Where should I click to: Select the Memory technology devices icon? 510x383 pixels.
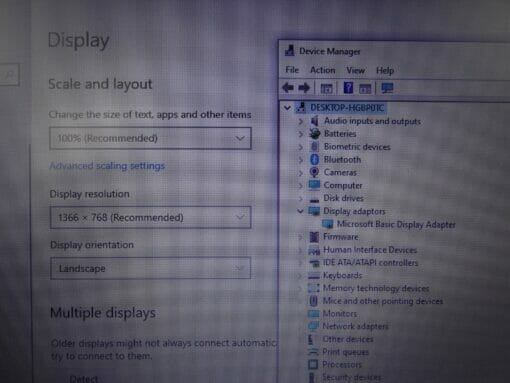tap(313, 288)
